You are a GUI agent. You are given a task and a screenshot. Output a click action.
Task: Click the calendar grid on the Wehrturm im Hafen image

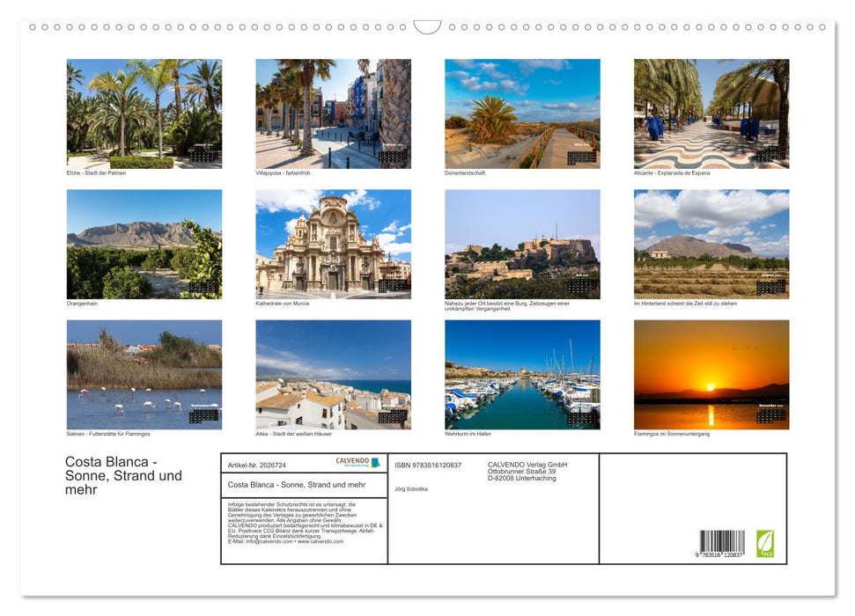point(583,417)
